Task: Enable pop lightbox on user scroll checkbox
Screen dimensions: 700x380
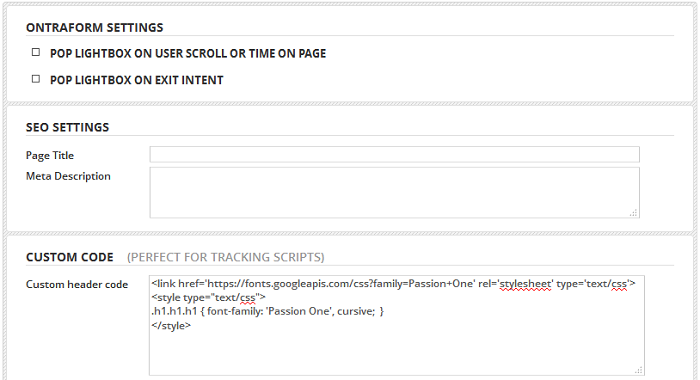Action: click(36, 53)
